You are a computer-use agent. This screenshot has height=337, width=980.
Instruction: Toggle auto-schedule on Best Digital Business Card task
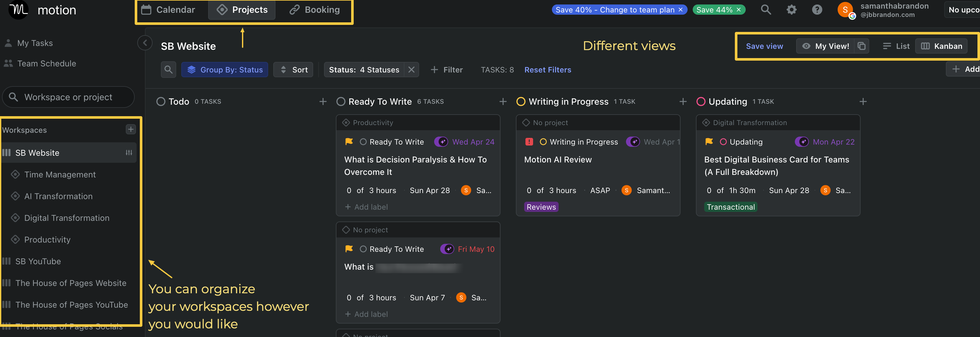coord(802,142)
